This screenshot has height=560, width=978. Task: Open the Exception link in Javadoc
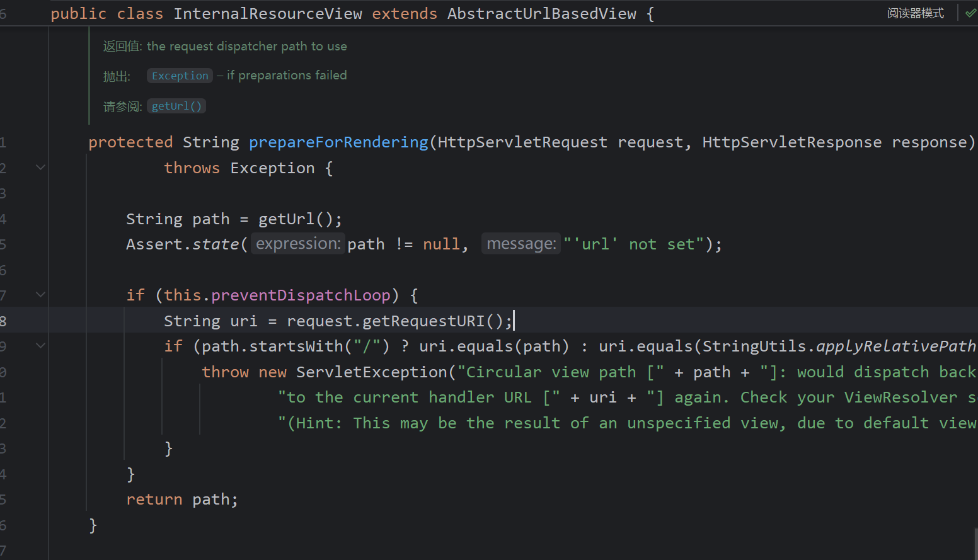coord(180,76)
